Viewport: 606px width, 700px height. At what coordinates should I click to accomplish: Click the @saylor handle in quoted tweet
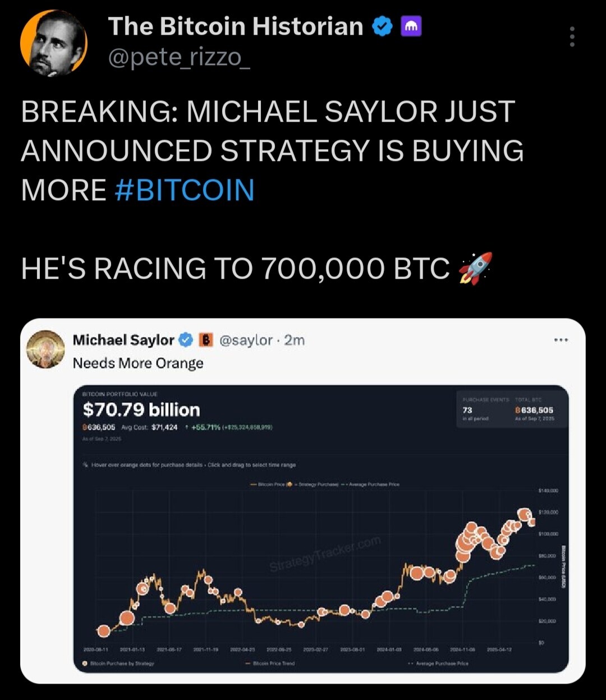(x=246, y=340)
